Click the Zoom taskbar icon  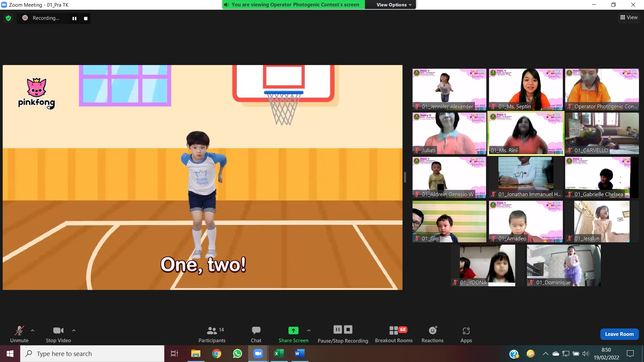click(x=258, y=354)
